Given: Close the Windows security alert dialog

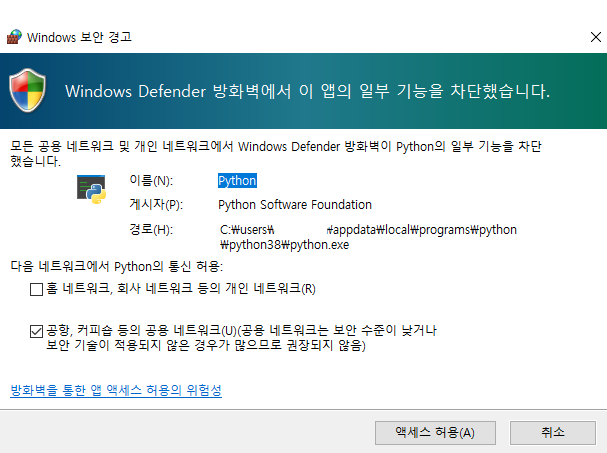Looking at the screenshot, I should click(596, 37).
